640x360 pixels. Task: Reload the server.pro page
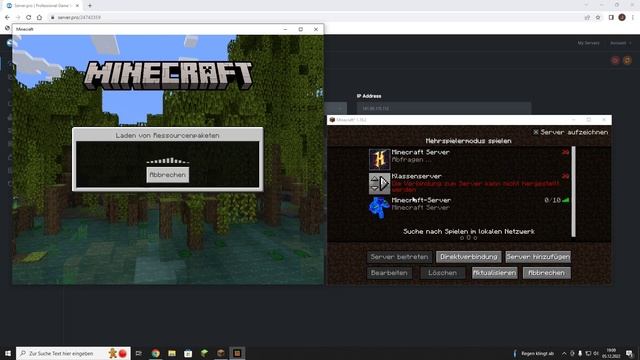(29, 18)
